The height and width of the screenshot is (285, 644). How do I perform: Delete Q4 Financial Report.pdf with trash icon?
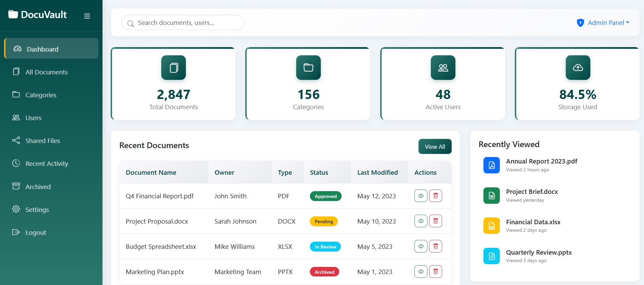(435, 196)
